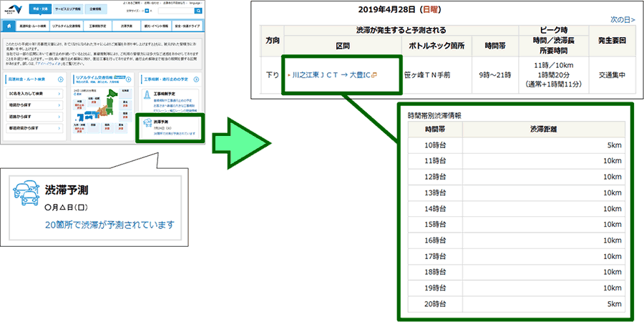Click the site search input field

[x=176, y=11]
